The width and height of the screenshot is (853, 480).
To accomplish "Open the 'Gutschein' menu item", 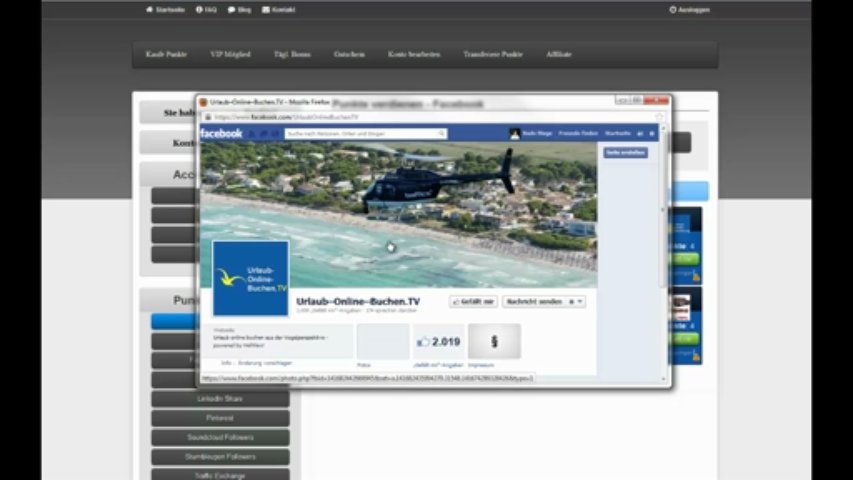I will [349, 54].
